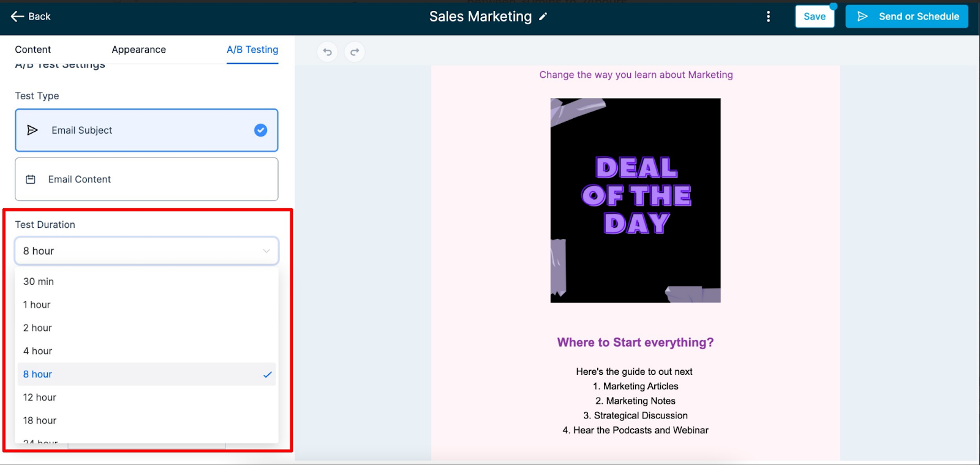Choose 2 hour test duration
Screen dimensions: 980x465
[x=146, y=328]
